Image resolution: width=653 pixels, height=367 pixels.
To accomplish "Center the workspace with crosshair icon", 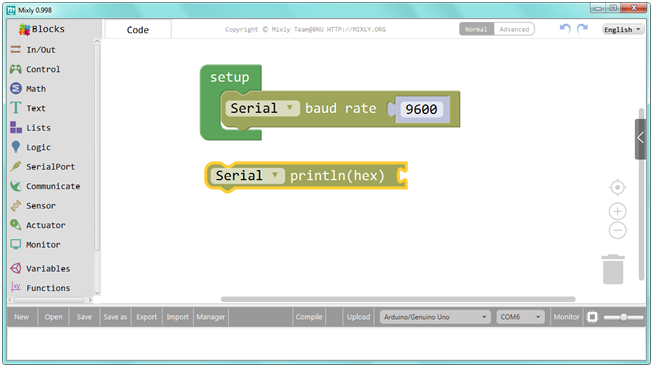I will (617, 187).
